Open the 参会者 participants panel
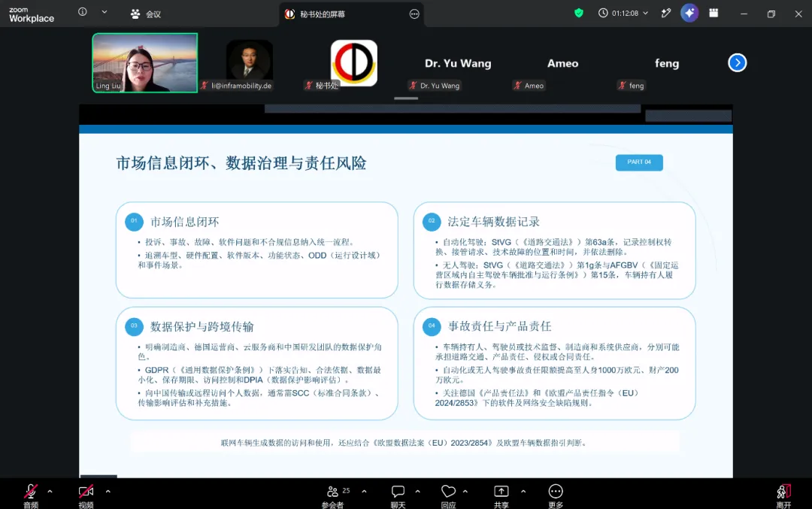The height and width of the screenshot is (509, 812). [x=333, y=496]
